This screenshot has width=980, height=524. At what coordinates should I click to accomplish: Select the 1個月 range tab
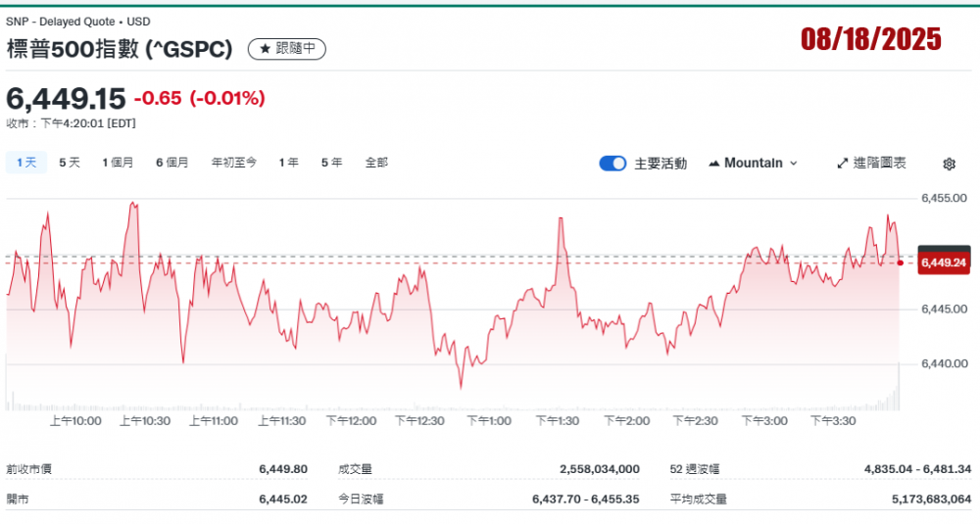point(118,163)
